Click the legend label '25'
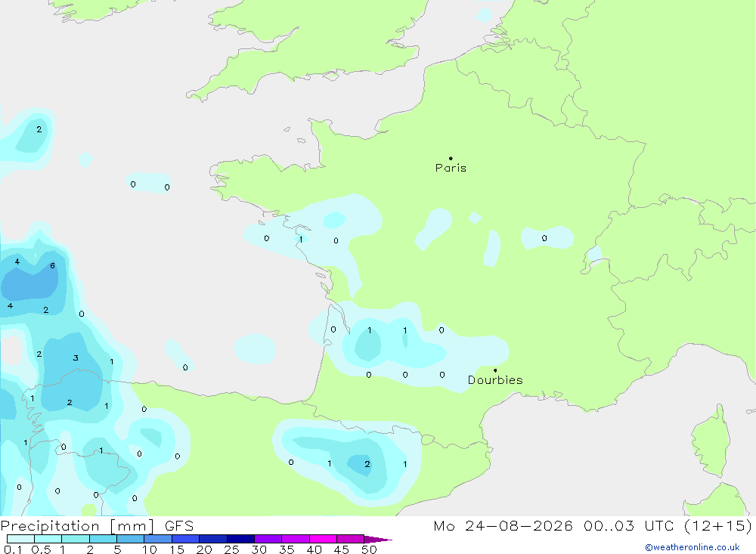Image resolution: width=756 pixels, height=554 pixels. pyautogui.click(x=231, y=549)
